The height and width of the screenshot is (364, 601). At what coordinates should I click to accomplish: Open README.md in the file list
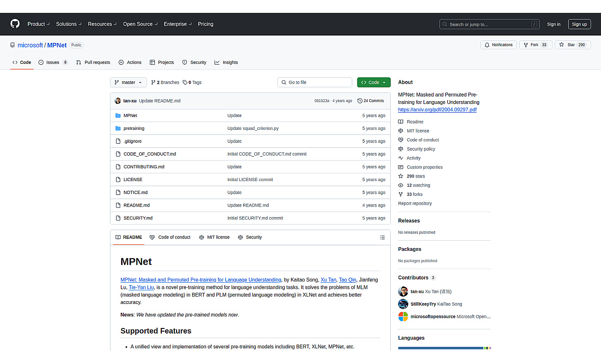click(136, 205)
